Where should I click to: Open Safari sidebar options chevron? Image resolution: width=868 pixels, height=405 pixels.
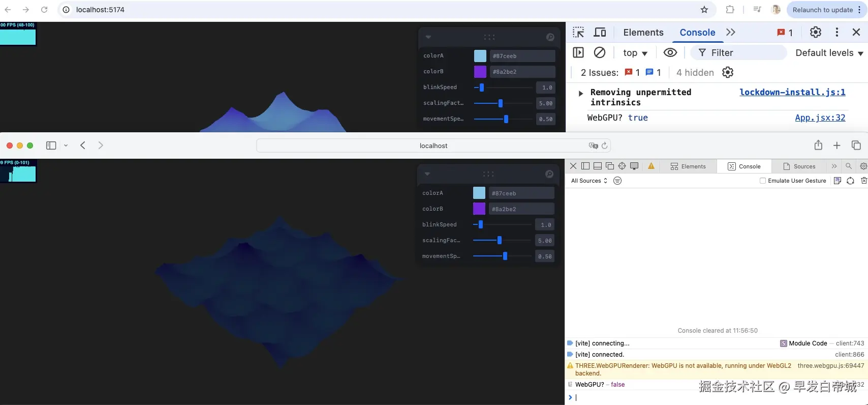66,146
